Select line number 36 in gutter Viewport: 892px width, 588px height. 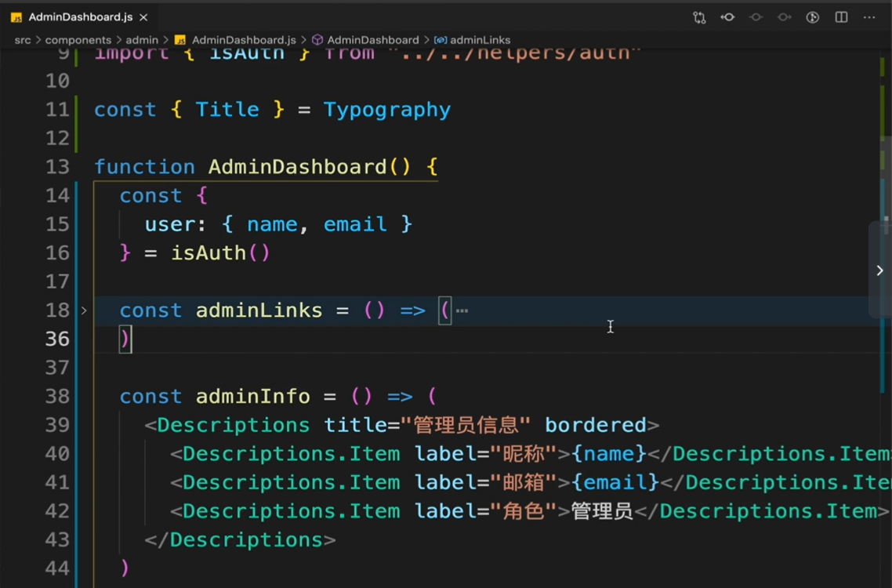coord(57,339)
